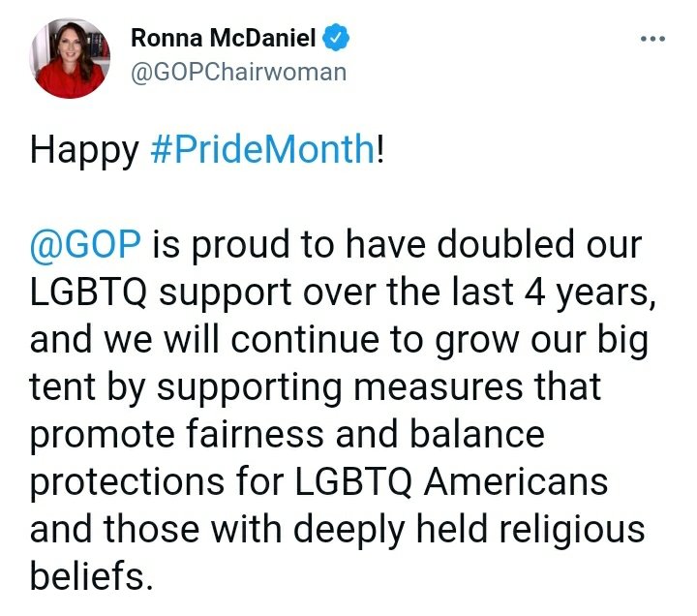Click the word "Happy" in the tweet
This screenshot has height=616, width=697.
[84, 151]
